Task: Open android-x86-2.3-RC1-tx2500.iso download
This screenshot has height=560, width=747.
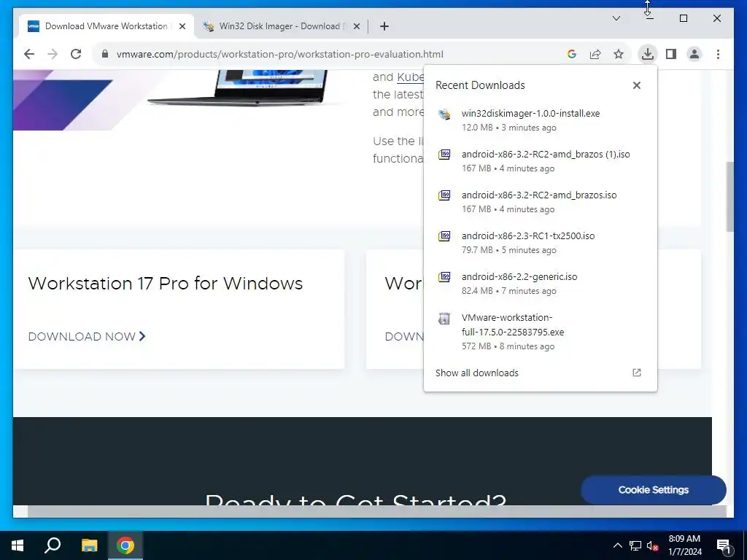Action: tap(541, 243)
